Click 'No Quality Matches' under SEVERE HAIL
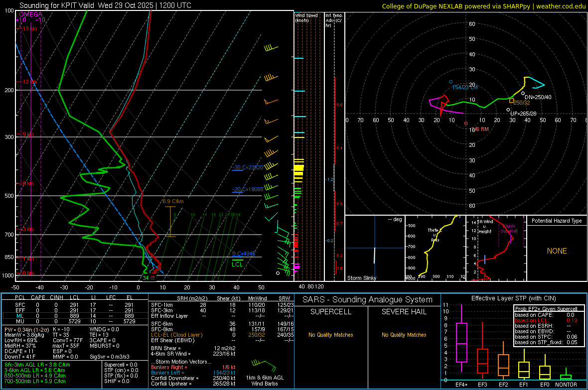The width and height of the screenshot is (588, 390). coord(404,335)
